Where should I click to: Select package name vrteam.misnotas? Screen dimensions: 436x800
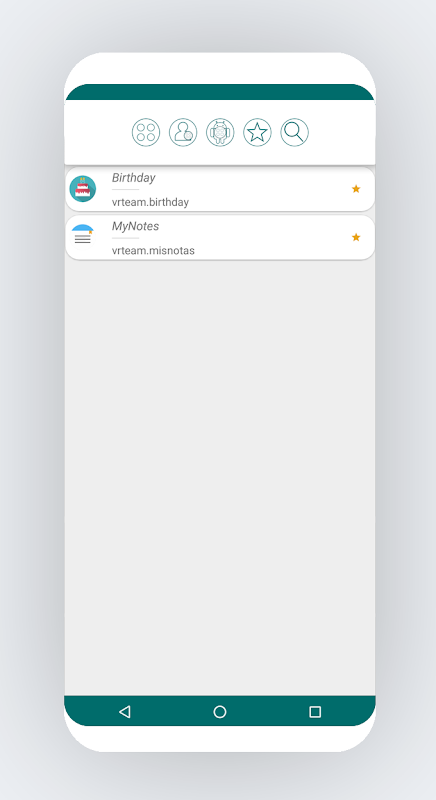(x=153, y=251)
